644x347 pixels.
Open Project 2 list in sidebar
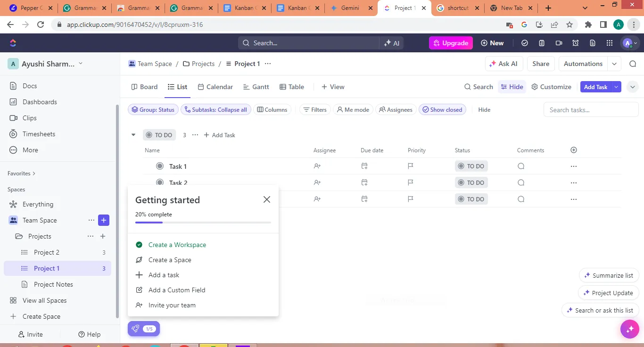click(x=58, y=252)
